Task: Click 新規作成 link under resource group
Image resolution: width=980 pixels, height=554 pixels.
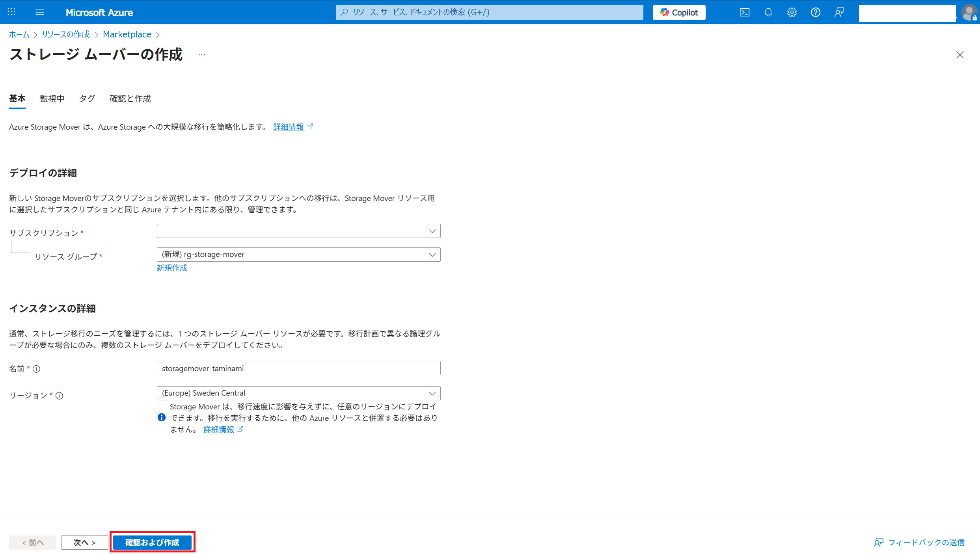Action: (x=172, y=268)
